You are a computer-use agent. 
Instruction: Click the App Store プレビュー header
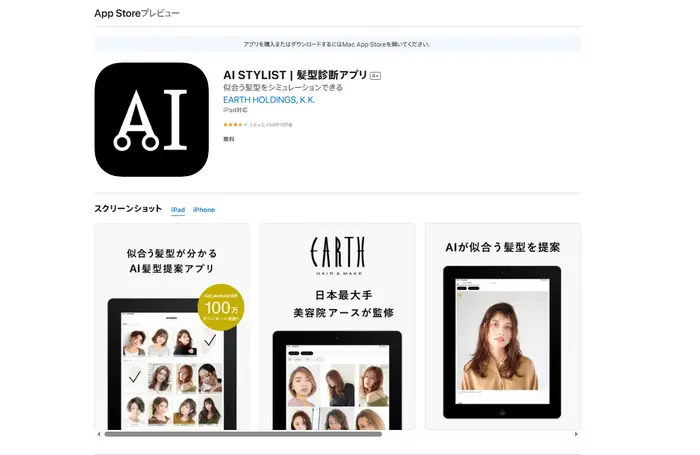[137, 13]
